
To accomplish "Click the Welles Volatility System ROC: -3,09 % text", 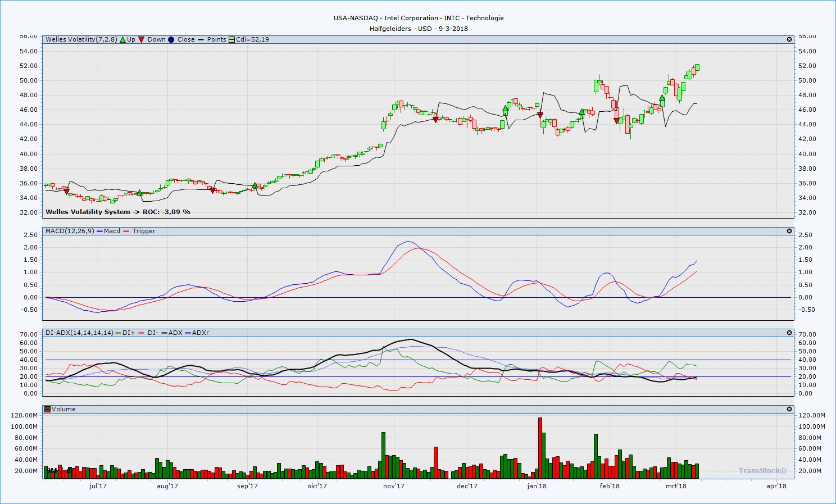I will 118,212.
